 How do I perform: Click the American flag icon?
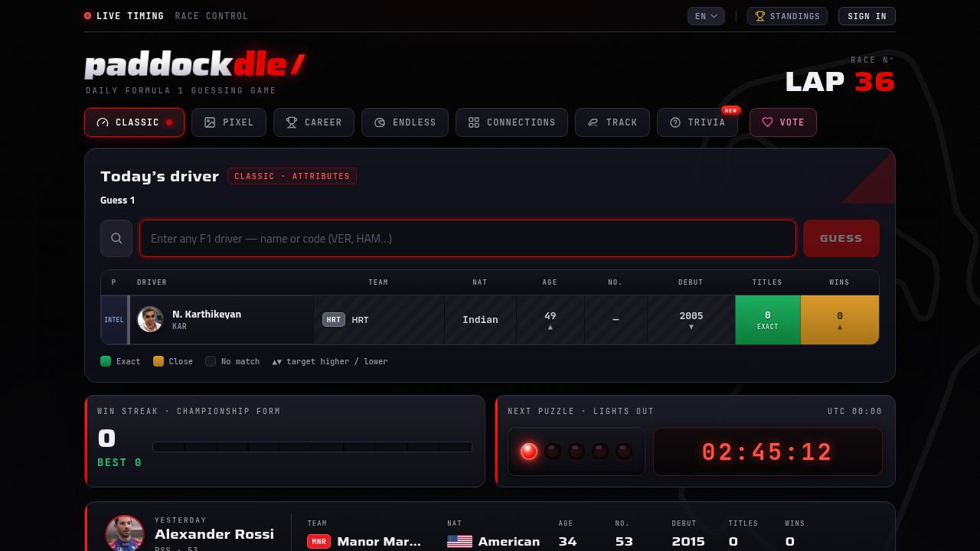pos(459,542)
